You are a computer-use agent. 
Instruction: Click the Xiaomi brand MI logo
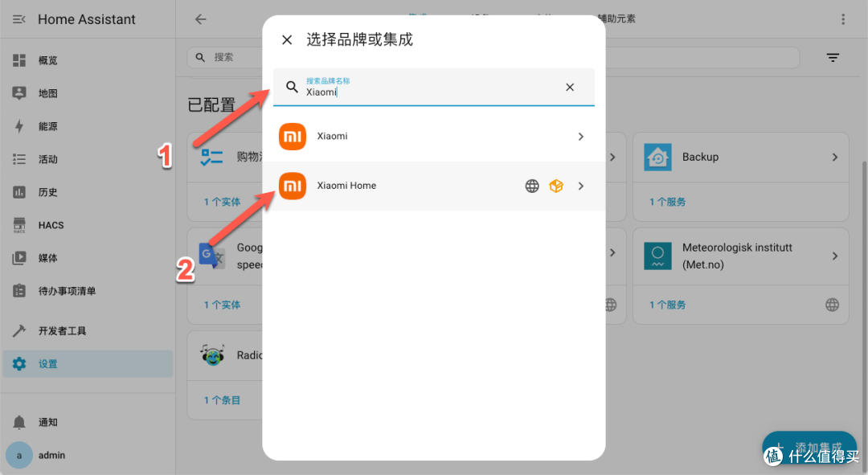click(293, 136)
